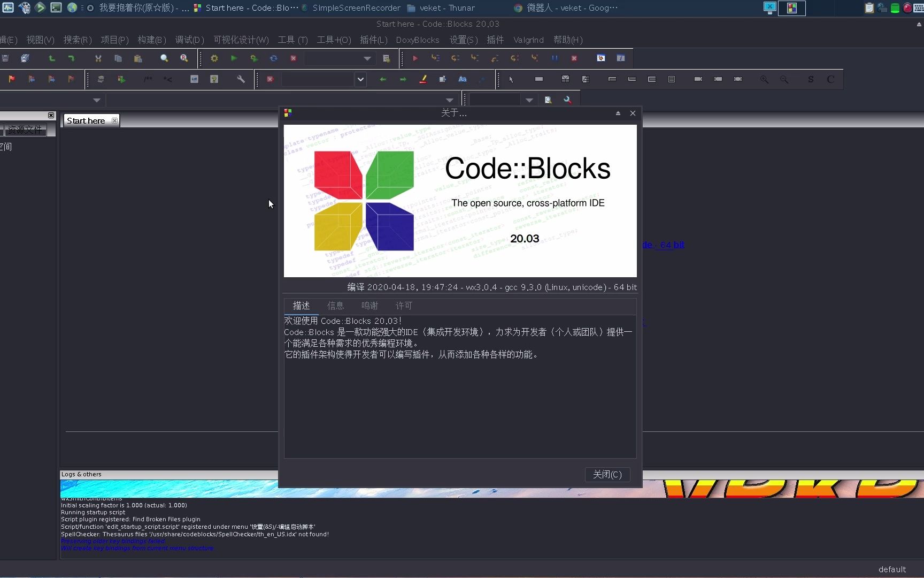Toggle highlight matches marker icon

tap(423, 79)
